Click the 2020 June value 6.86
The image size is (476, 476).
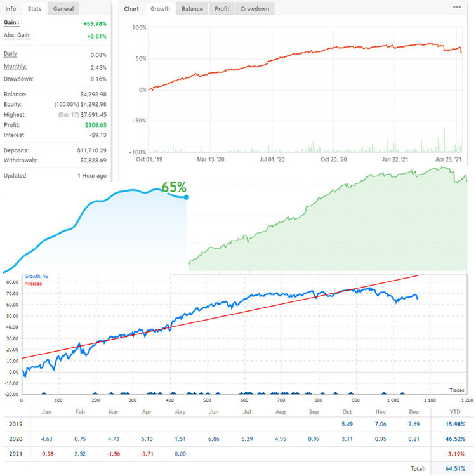tap(213, 439)
